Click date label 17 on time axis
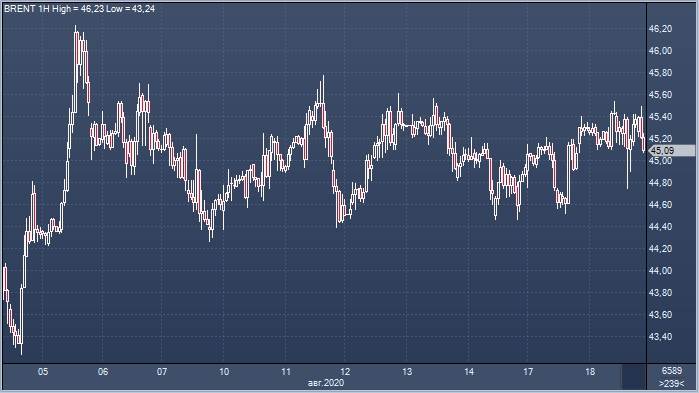This screenshot has height=393, width=699. [x=528, y=372]
